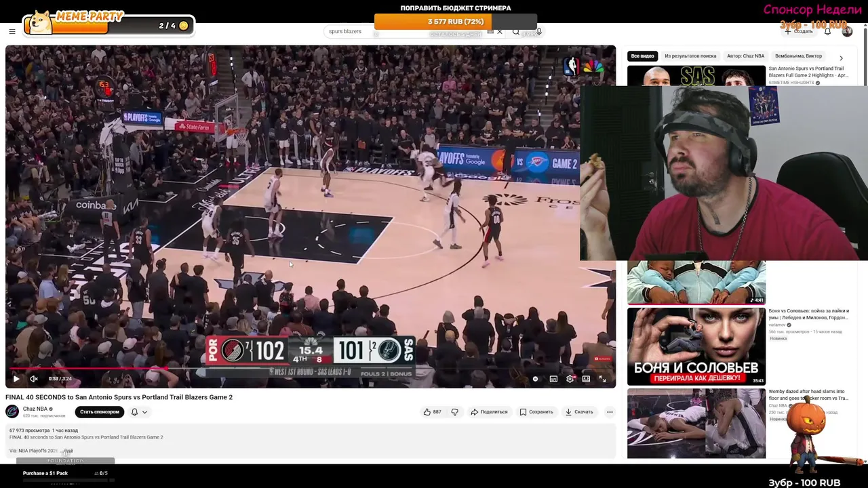
Task: Start voice search with the microphone
Action: tap(539, 31)
